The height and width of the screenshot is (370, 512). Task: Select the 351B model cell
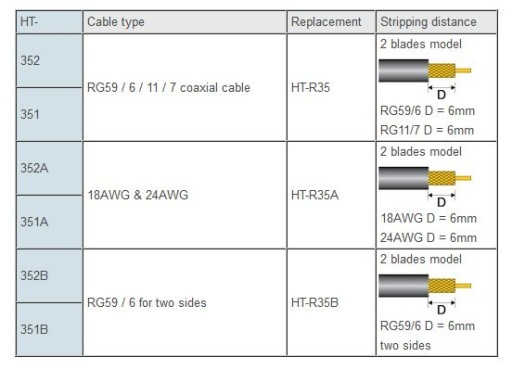pyautogui.click(x=49, y=329)
